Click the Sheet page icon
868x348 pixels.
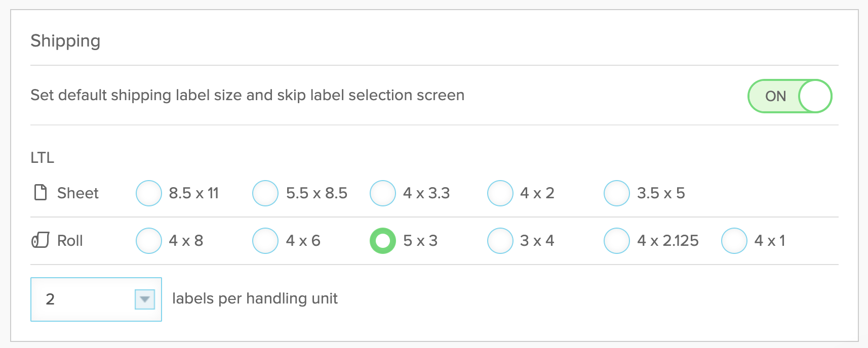(41, 193)
